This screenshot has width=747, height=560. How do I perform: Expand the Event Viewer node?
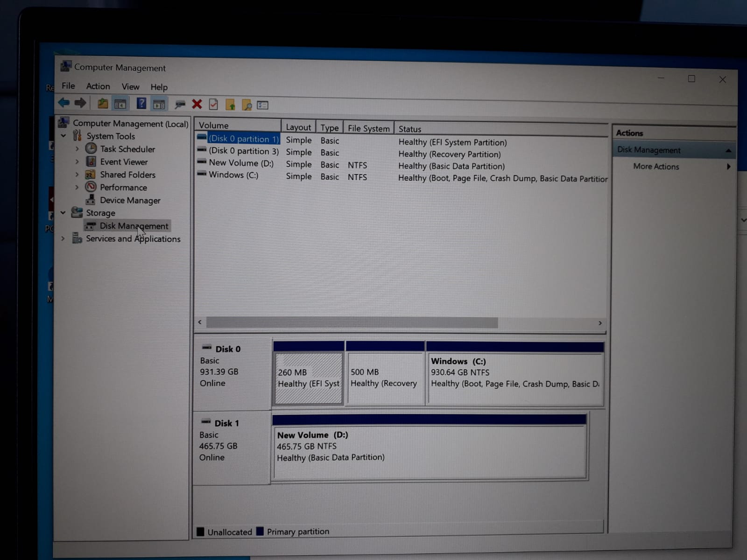(x=77, y=161)
